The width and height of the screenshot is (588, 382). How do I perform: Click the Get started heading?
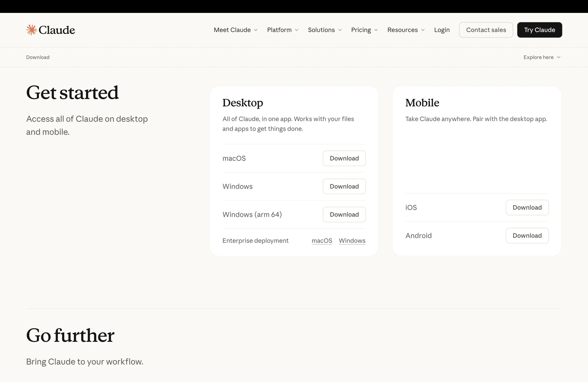tap(72, 92)
